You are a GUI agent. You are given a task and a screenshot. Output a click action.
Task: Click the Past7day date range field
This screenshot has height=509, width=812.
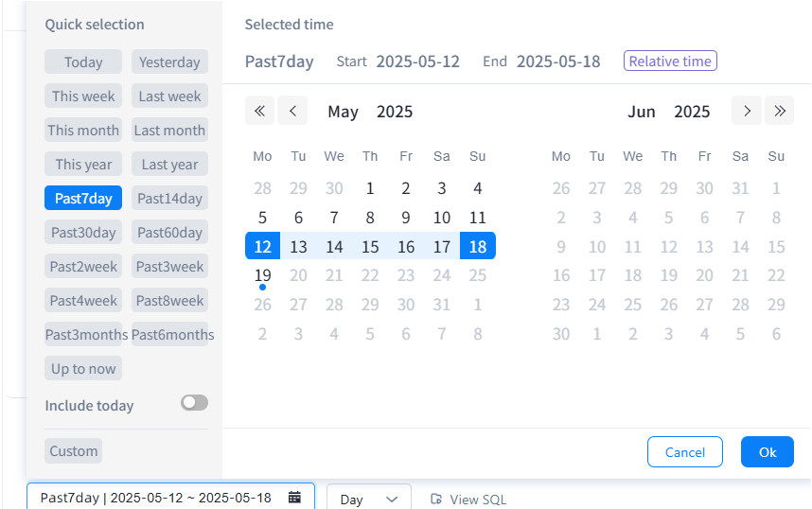[156, 498]
